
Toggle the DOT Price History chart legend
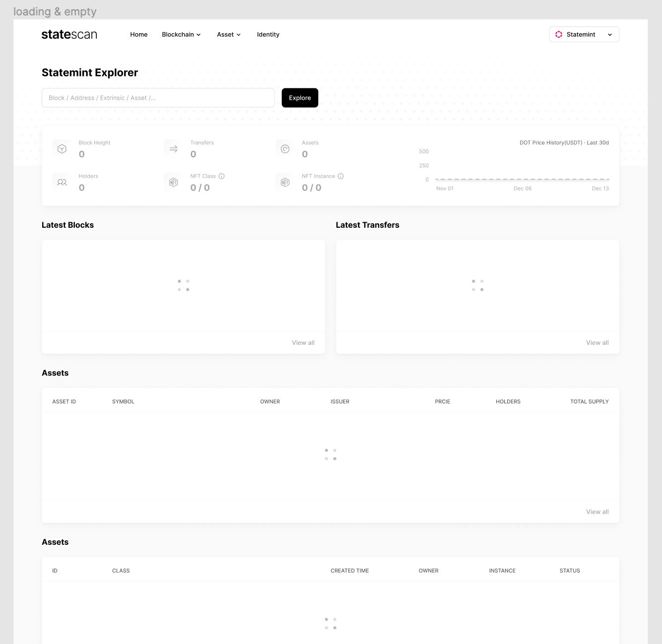click(x=564, y=142)
